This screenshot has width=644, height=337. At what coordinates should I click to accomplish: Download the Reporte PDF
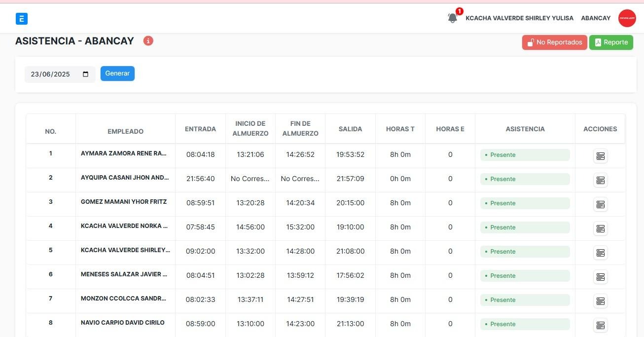click(x=611, y=42)
